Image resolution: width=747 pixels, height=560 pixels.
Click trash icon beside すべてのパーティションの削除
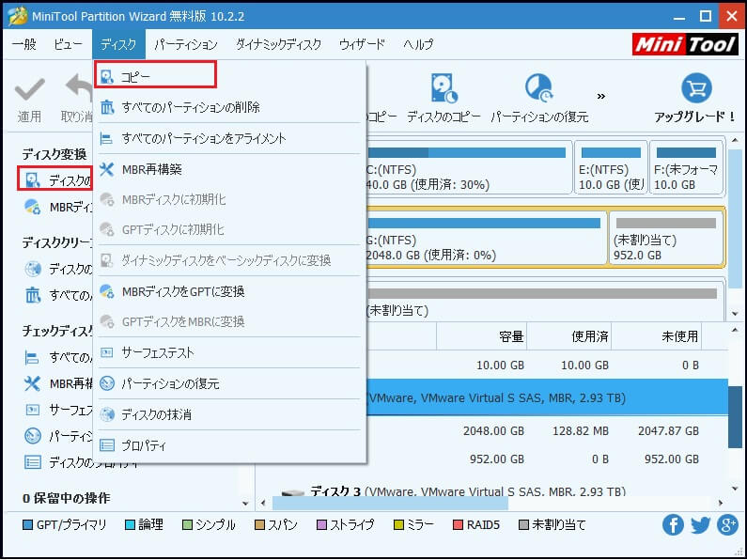[x=107, y=107]
